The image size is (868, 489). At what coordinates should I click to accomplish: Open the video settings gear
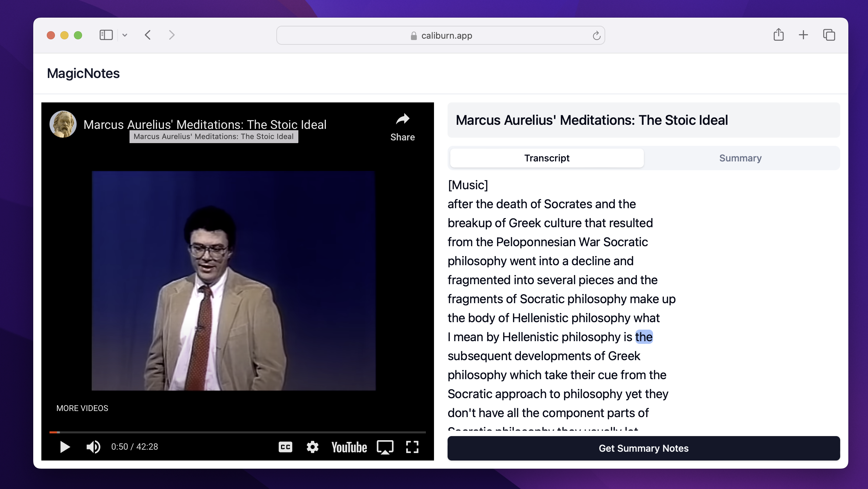312,447
